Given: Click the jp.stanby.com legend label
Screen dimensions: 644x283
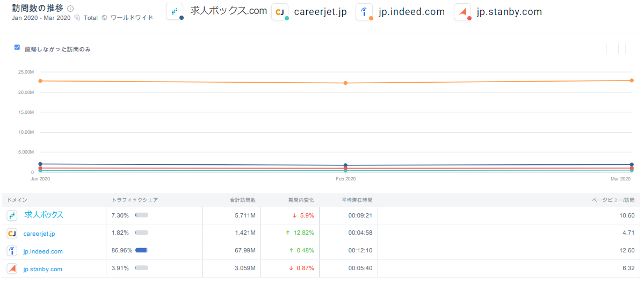Looking at the screenshot, I should click(509, 12).
